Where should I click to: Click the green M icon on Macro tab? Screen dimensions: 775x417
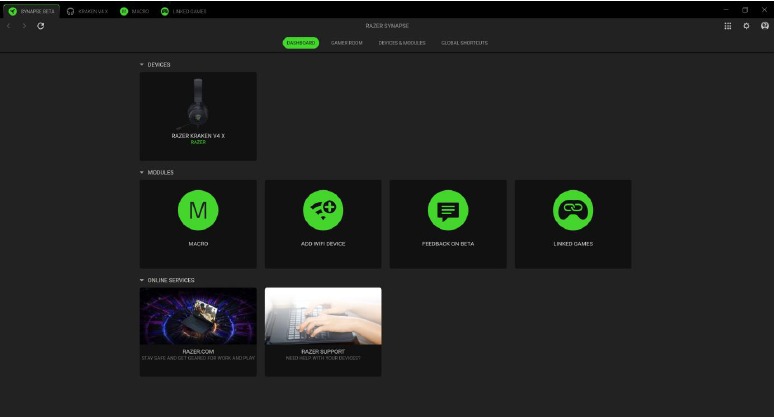[x=124, y=11]
